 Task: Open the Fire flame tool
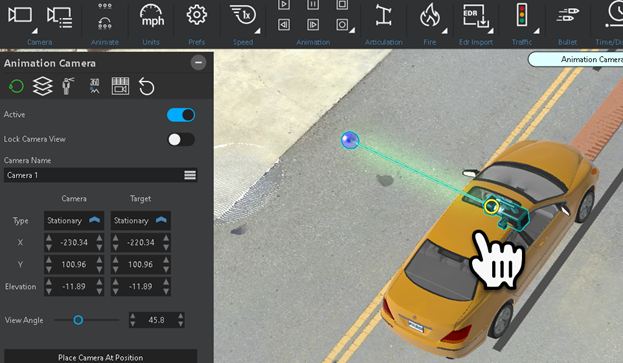(430, 16)
